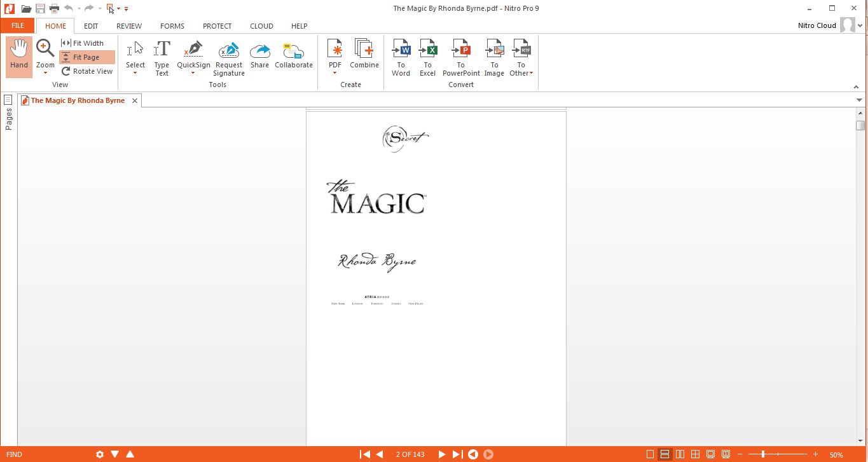
Task: Switch to the PROTECT tab
Action: coord(217,26)
